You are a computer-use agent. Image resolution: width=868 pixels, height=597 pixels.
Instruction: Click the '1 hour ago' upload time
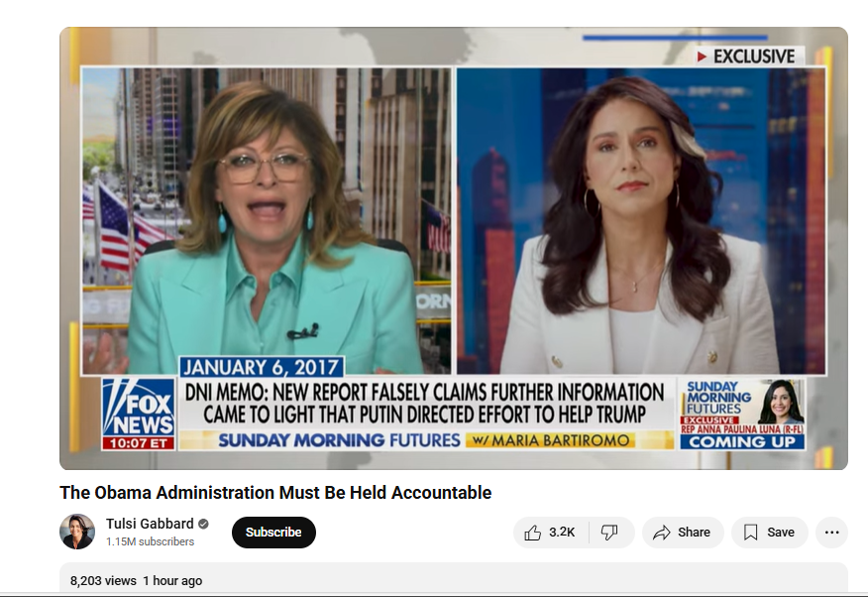(172, 581)
